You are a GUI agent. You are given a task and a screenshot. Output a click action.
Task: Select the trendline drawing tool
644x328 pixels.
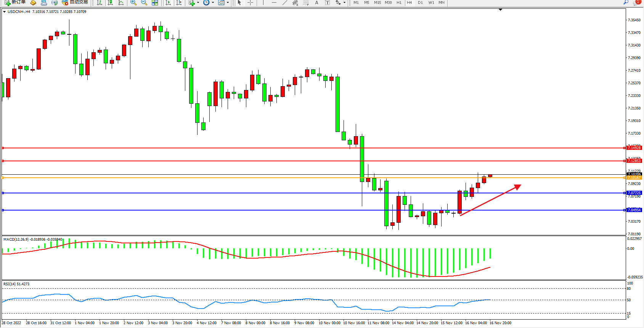coord(284,3)
